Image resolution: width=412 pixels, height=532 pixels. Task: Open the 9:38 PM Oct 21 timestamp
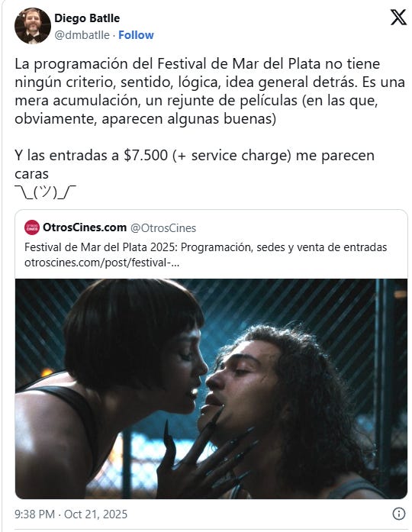tap(71, 514)
